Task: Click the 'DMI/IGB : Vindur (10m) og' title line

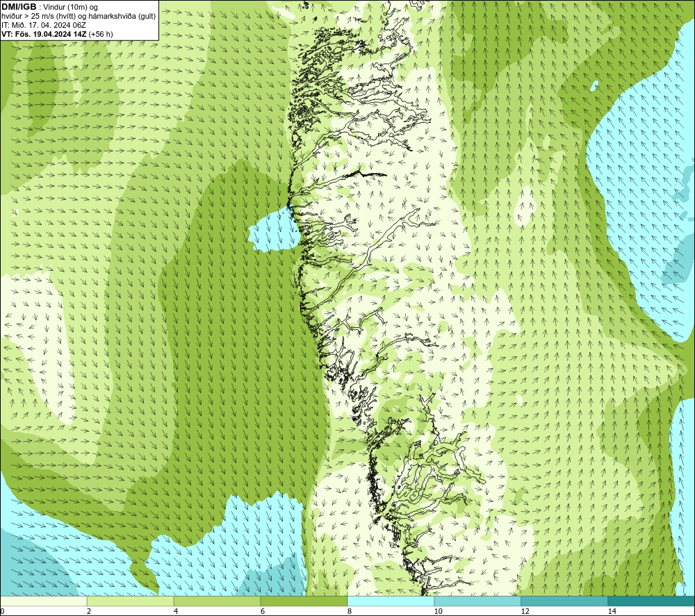Action: [x=50, y=7]
